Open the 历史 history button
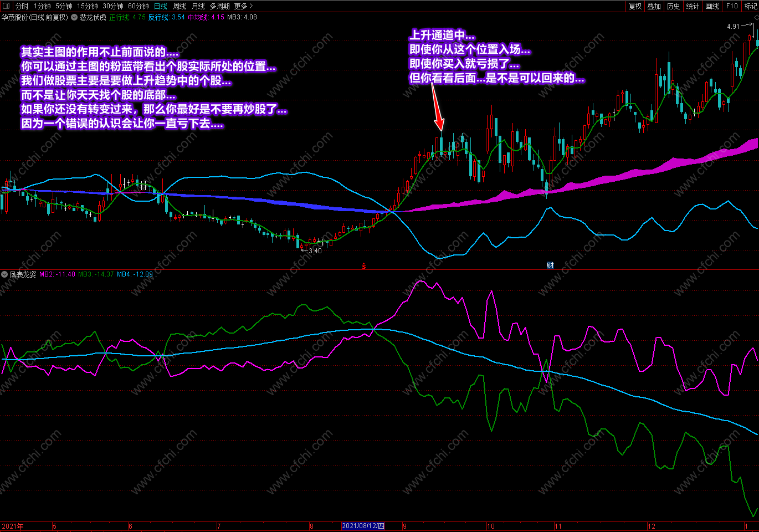Screen dimensions: 759x532 coord(673,6)
